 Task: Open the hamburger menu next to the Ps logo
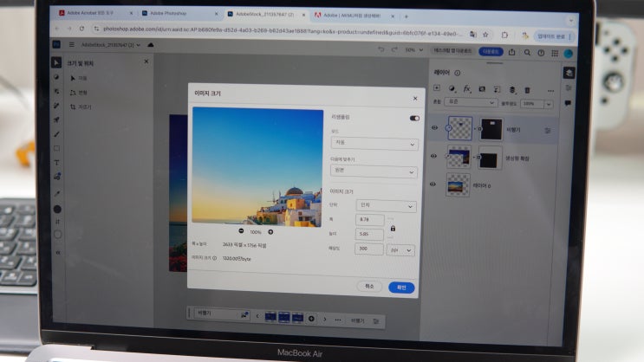pos(71,44)
